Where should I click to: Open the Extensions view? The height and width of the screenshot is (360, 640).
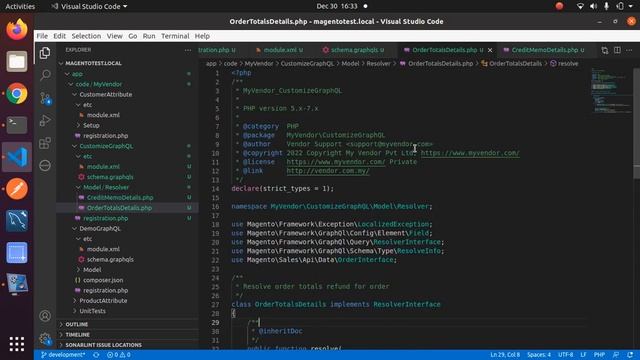45,143
